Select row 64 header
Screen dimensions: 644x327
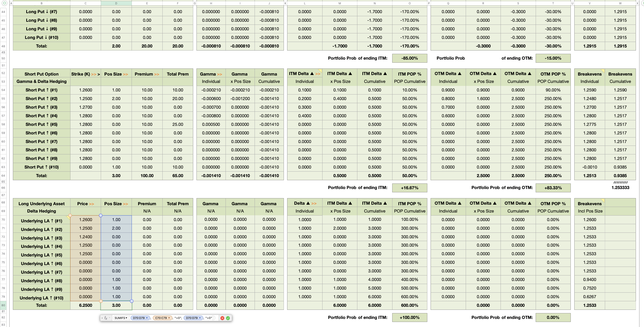3,176
